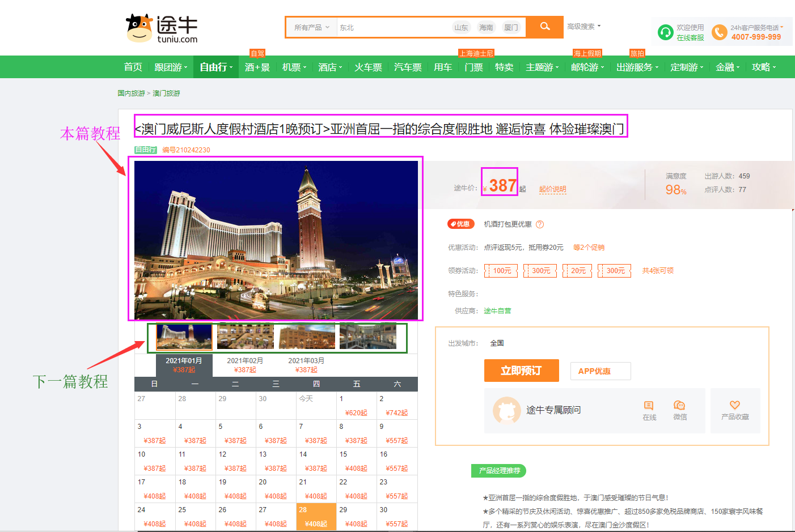Expand the 出游服务 menu
The image size is (795, 532).
tap(637, 67)
